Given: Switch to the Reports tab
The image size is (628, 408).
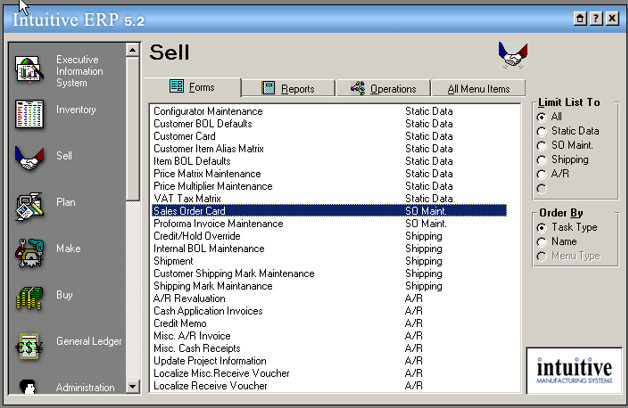Looking at the screenshot, I should pyautogui.click(x=288, y=88).
